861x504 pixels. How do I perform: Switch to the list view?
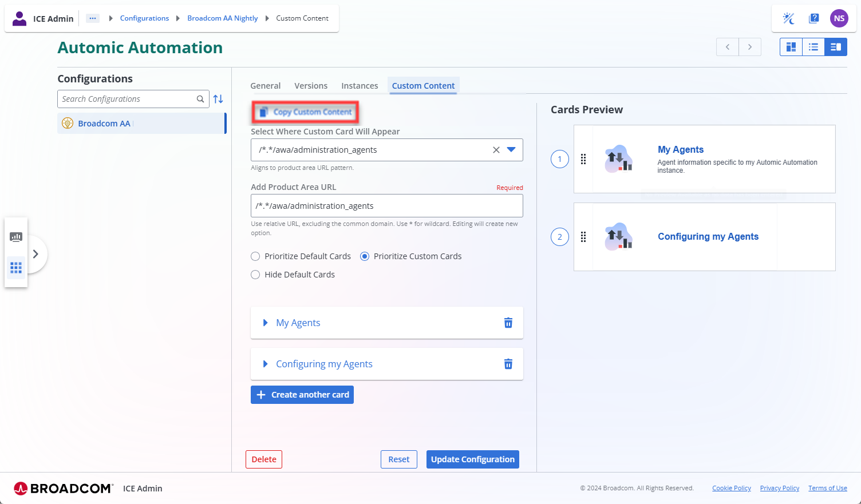pos(813,47)
